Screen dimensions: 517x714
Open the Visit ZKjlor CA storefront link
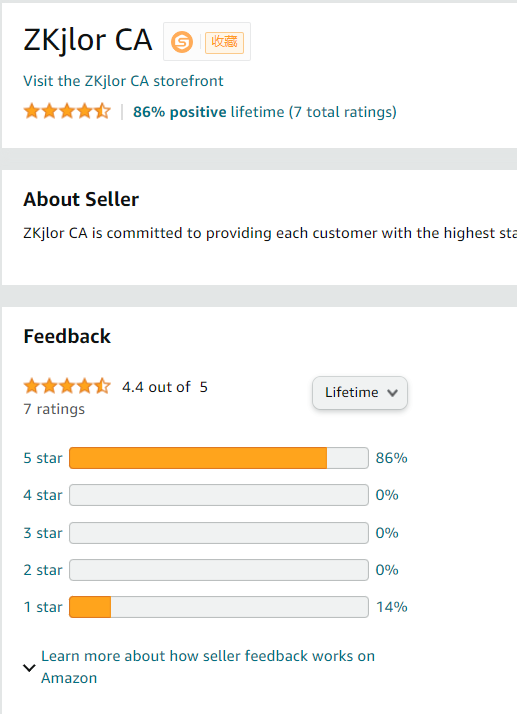[x=123, y=81]
